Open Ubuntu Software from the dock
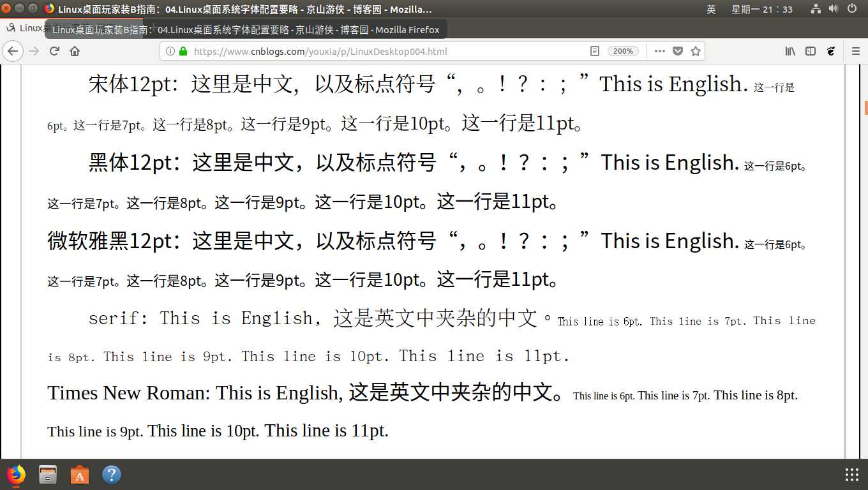 [x=80, y=475]
